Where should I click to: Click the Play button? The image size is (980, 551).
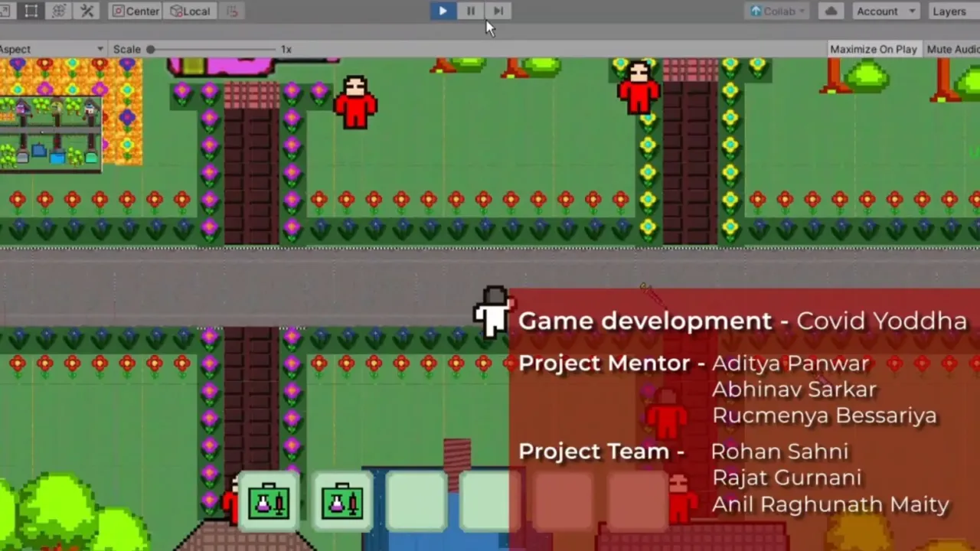click(x=443, y=11)
